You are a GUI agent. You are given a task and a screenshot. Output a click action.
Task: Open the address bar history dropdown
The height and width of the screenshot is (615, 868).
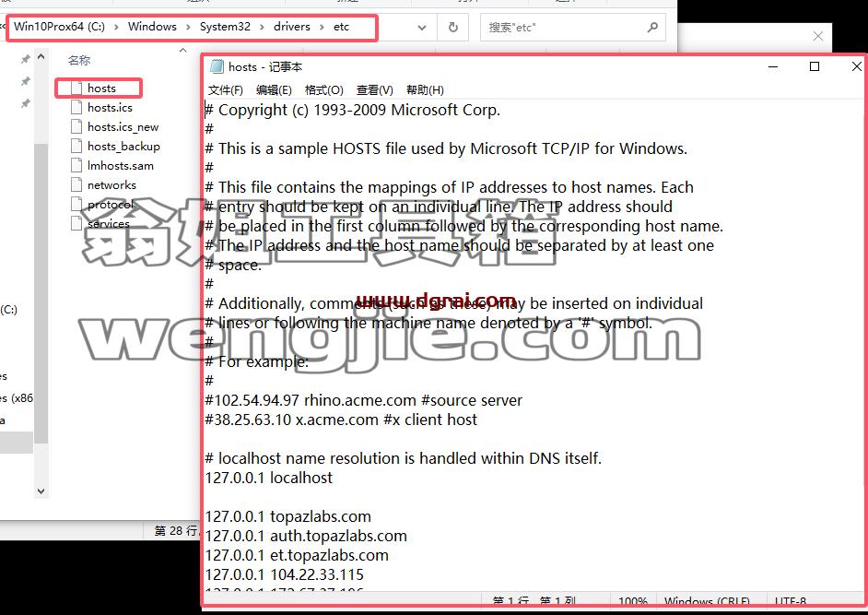click(422, 27)
